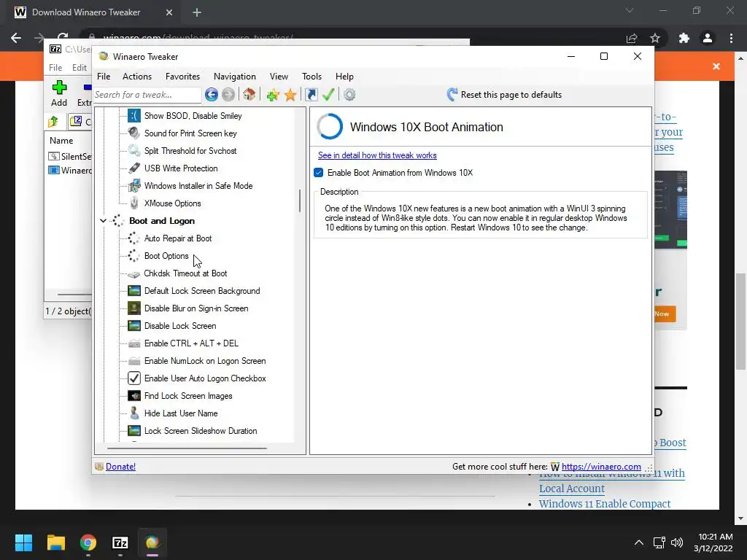This screenshot has height=560, width=747.
Task: Open the Windows Start menu
Action: 23,542
